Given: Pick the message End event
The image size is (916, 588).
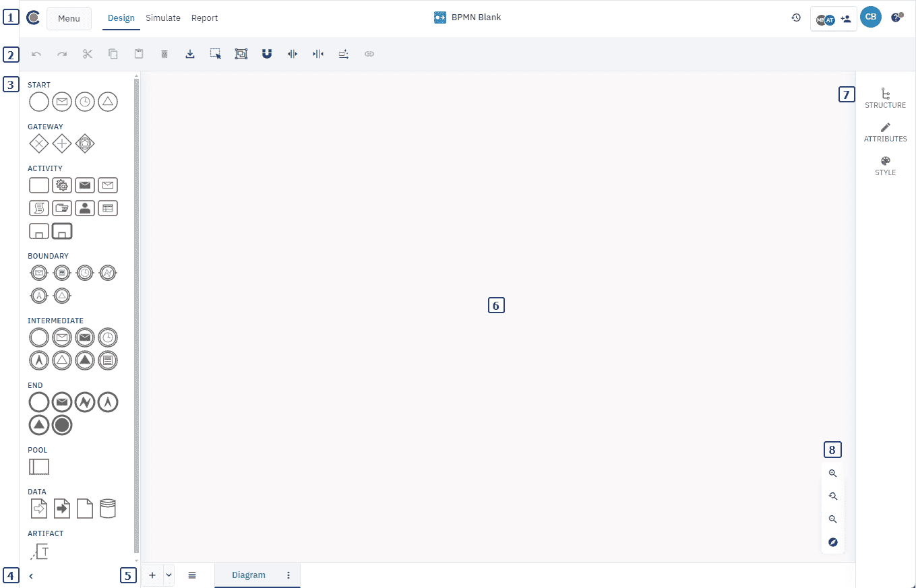Looking at the screenshot, I should click(x=62, y=402).
